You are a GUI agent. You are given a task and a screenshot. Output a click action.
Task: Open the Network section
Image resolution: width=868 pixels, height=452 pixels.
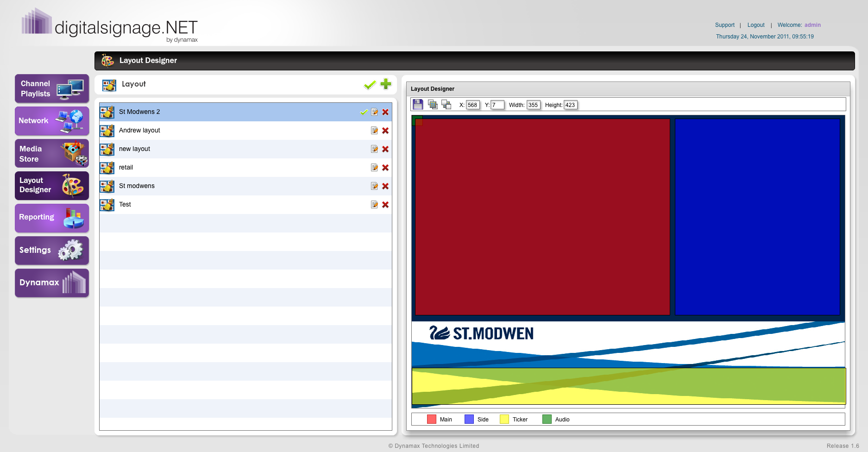coord(52,121)
